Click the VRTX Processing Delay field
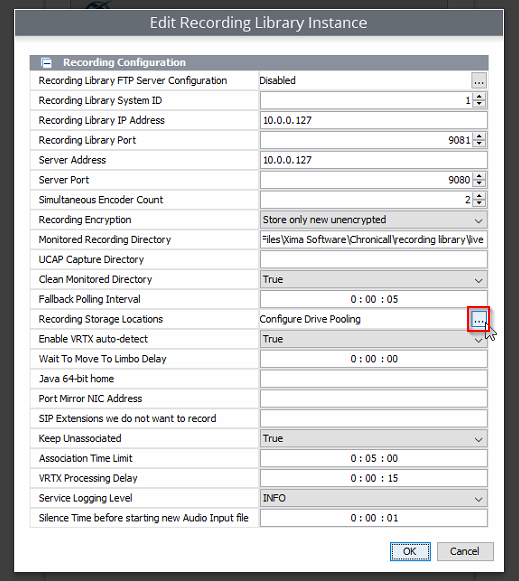Image resolution: width=519 pixels, height=581 pixels. point(373,478)
